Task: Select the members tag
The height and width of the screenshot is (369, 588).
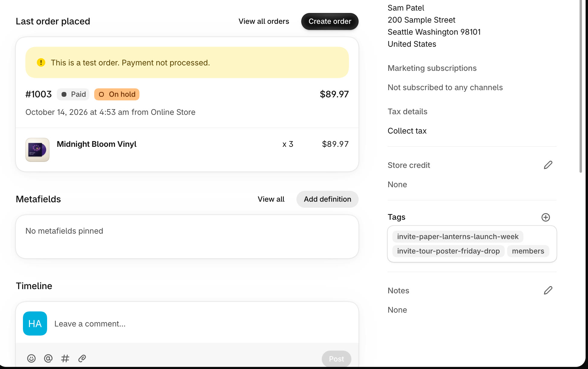Action: pos(528,251)
